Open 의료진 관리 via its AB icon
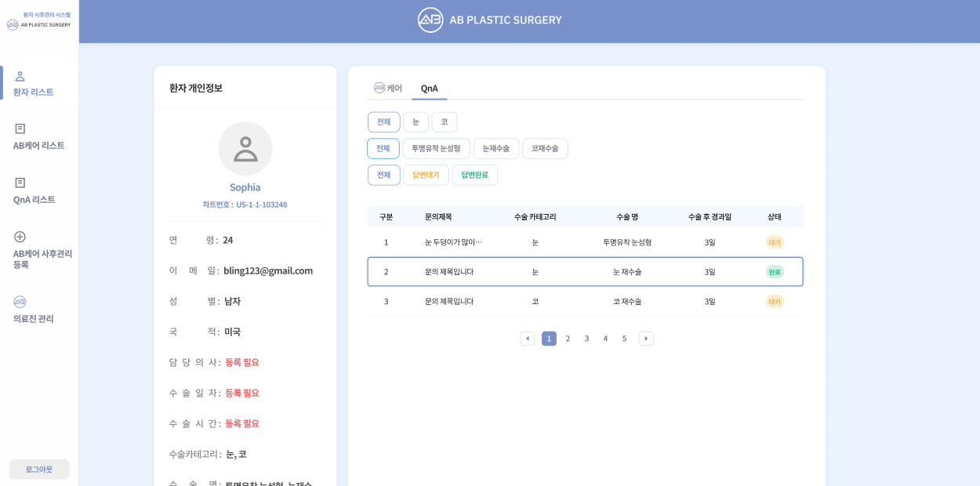Image resolution: width=980 pixels, height=486 pixels. click(x=20, y=302)
